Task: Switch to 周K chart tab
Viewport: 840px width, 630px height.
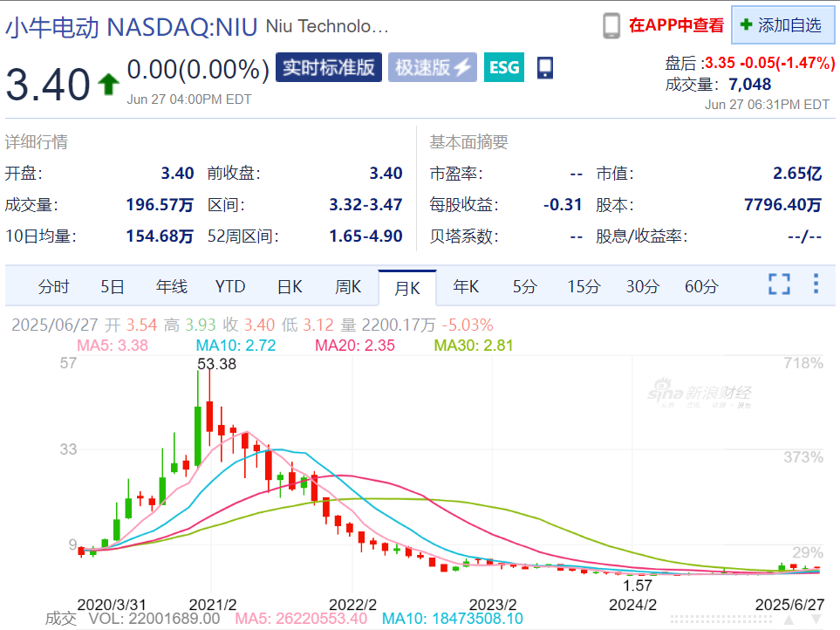Action: (348, 286)
